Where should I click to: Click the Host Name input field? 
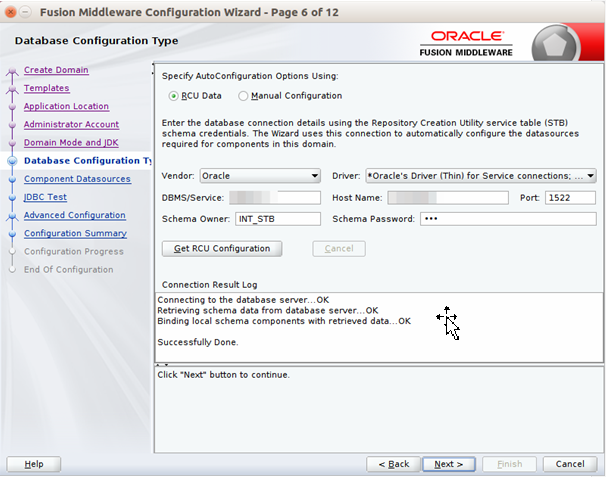click(448, 198)
